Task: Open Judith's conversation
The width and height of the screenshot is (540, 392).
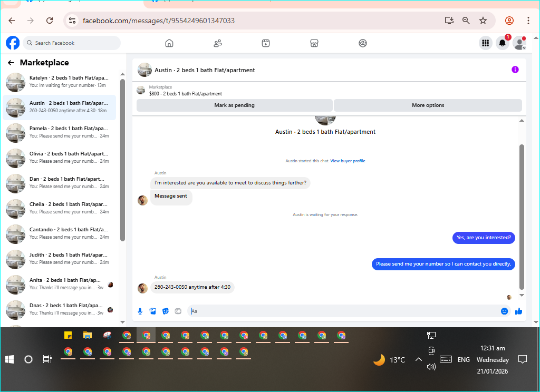Action: pyautogui.click(x=59, y=259)
